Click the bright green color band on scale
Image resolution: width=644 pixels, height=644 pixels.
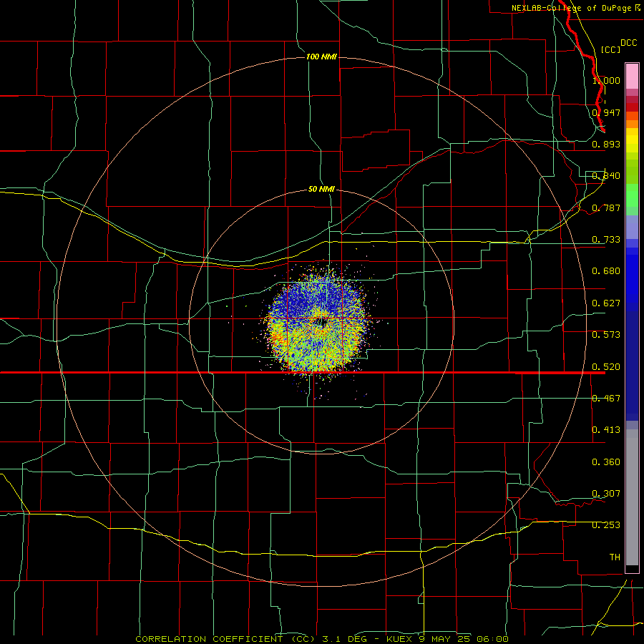point(632,195)
